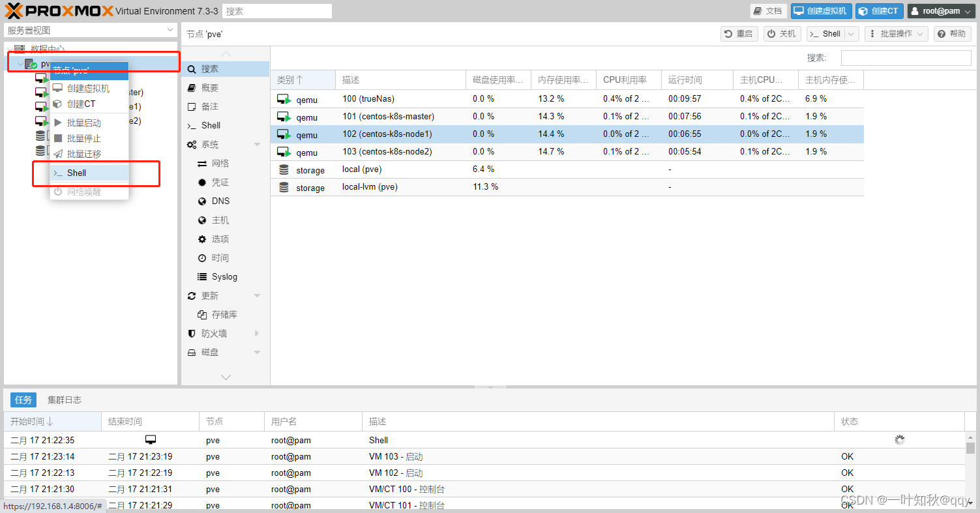Expand the 防火墙 firewall section
Viewport: 980px width, 513px height.
coord(257,333)
